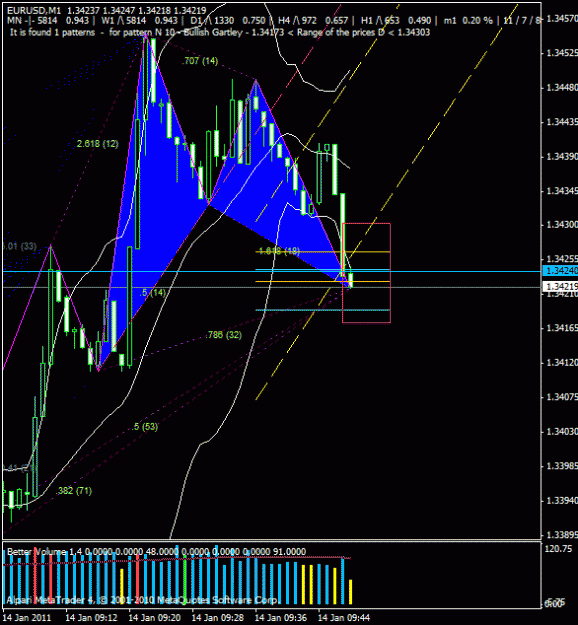Select the .382 (71) ratio label
The image size is (578, 625).
[74, 491]
